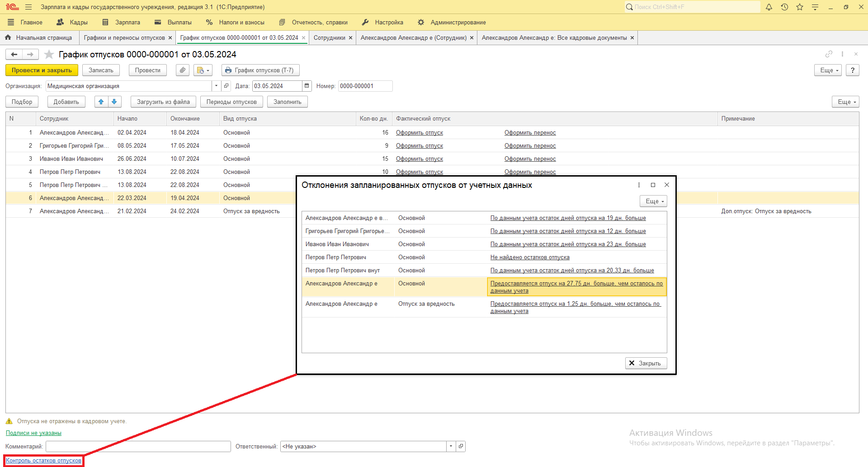Go back with the left arrow button
The height and width of the screenshot is (467, 868).
[x=14, y=55]
